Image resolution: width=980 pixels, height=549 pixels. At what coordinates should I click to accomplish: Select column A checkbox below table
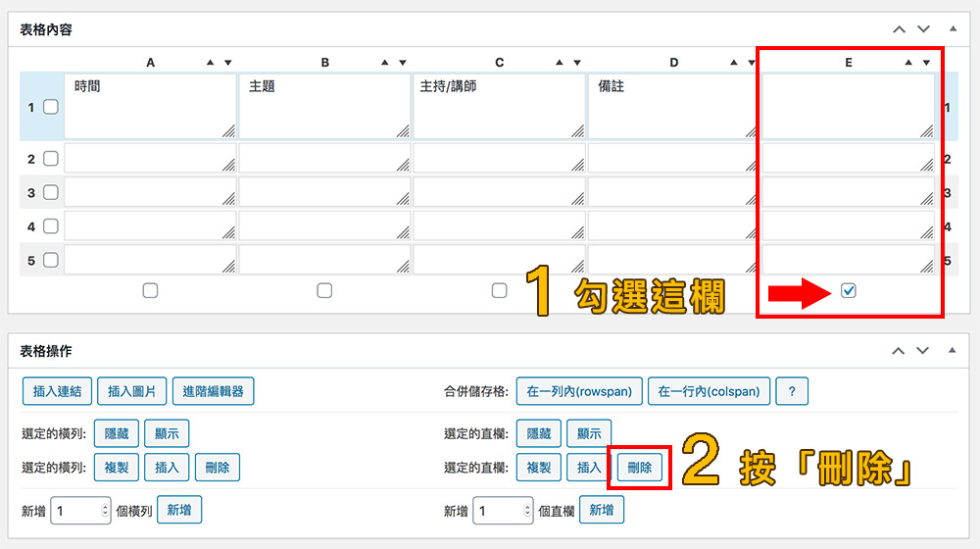150,290
